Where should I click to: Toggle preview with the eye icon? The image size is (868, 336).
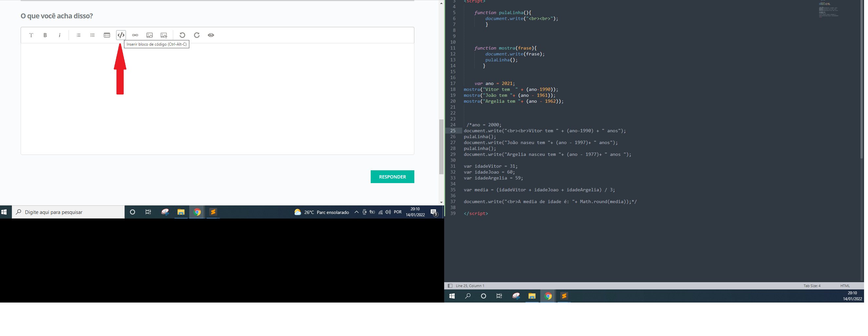[x=211, y=35]
